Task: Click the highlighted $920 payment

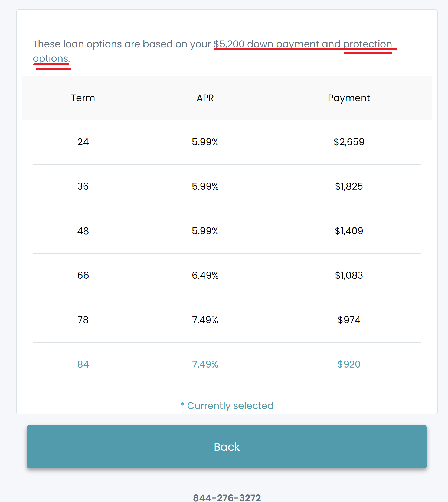Action: (349, 364)
